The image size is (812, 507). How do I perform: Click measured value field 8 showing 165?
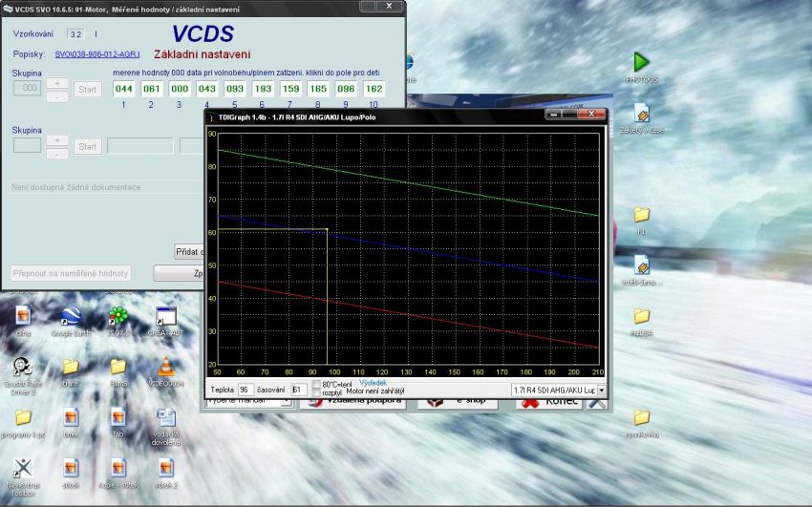318,89
